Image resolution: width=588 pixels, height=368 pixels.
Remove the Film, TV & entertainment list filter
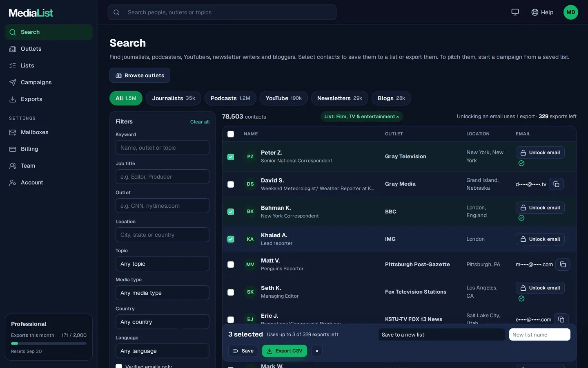397,117
